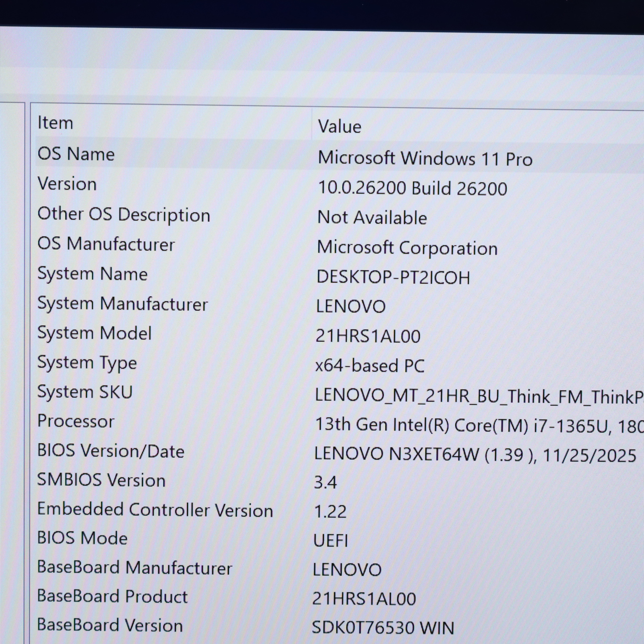This screenshot has height=644, width=644.
Task: Click LENOVO value beside System Manufacturer
Action: point(351,307)
